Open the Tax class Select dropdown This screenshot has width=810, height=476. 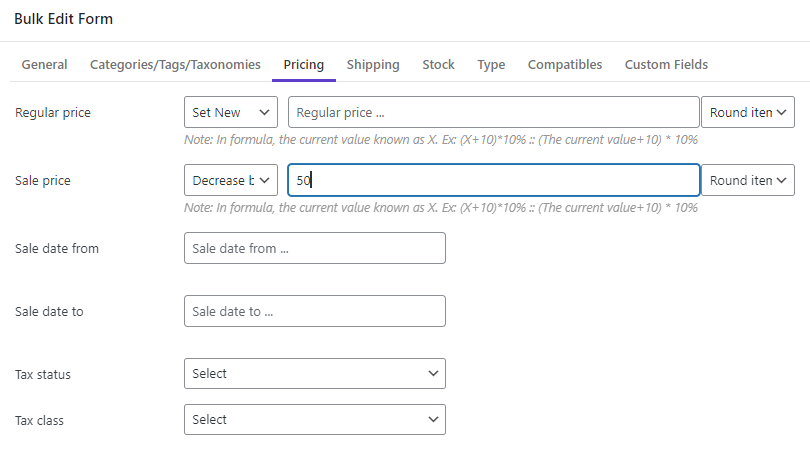pos(315,420)
